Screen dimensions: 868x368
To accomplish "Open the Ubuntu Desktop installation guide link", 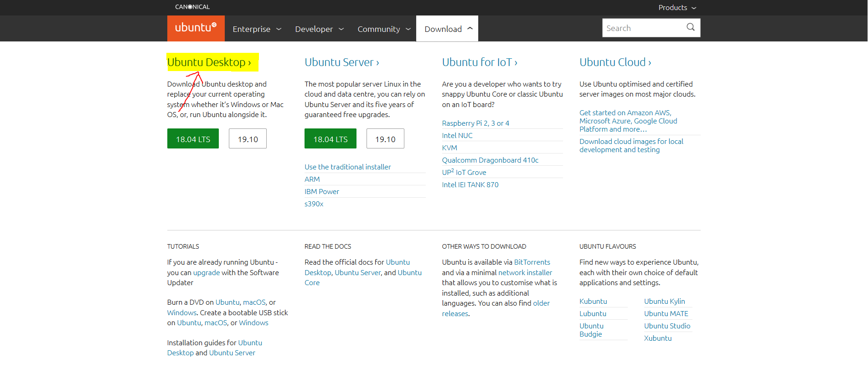I will point(215,348).
